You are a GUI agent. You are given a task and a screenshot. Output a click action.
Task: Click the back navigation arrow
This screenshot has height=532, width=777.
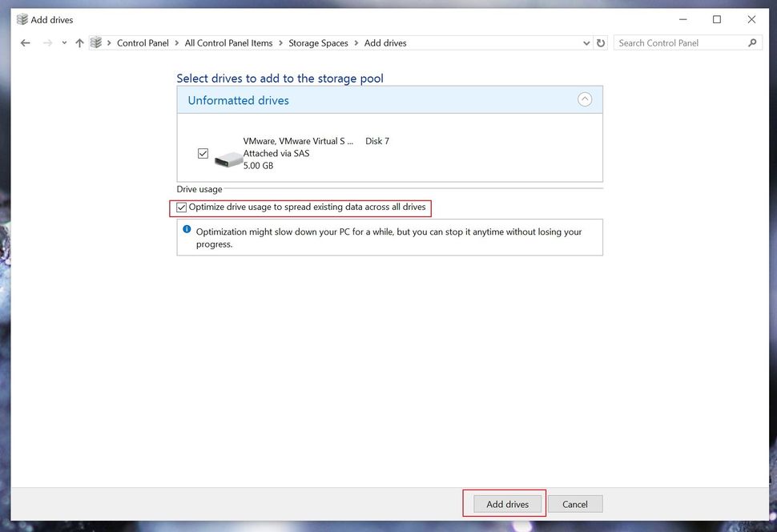25,42
